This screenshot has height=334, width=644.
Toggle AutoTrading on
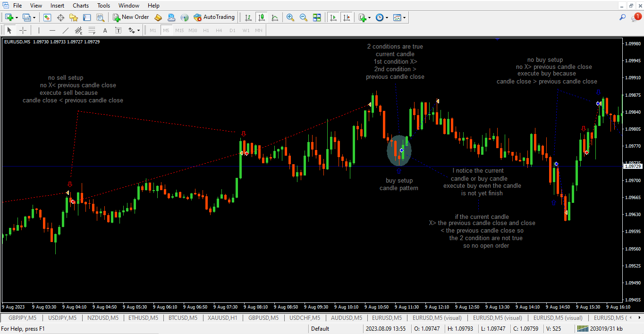[214, 17]
